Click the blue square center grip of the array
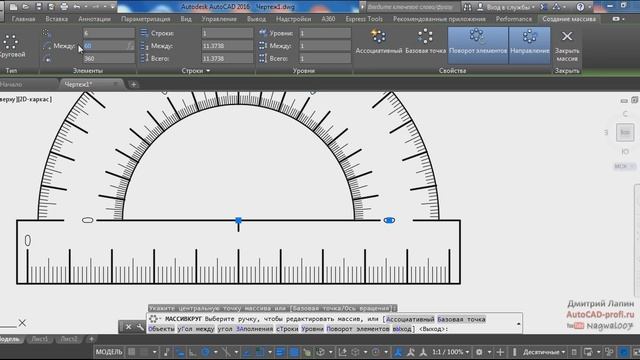 click(x=238, y=220)
